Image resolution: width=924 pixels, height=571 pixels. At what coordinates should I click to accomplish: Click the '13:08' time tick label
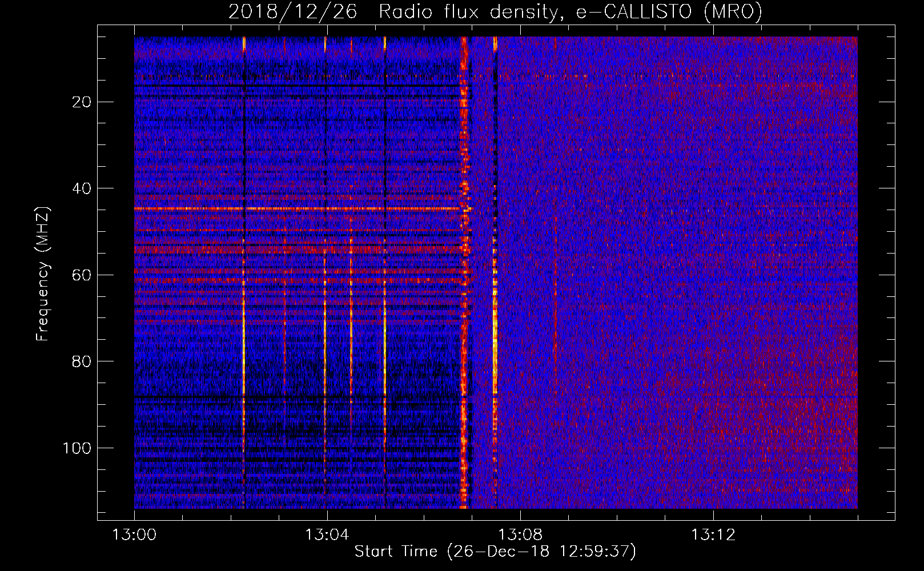(x=520, y=535)
